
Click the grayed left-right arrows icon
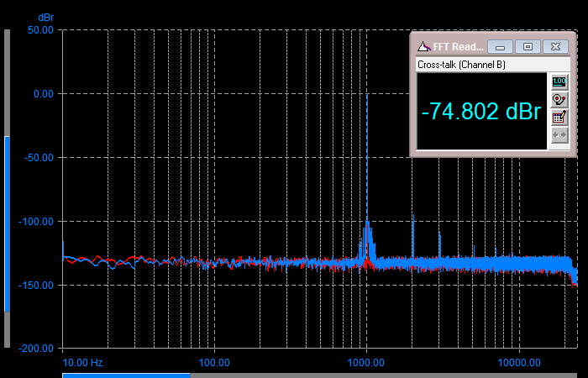pyautogui.click(x=559, y=135)
